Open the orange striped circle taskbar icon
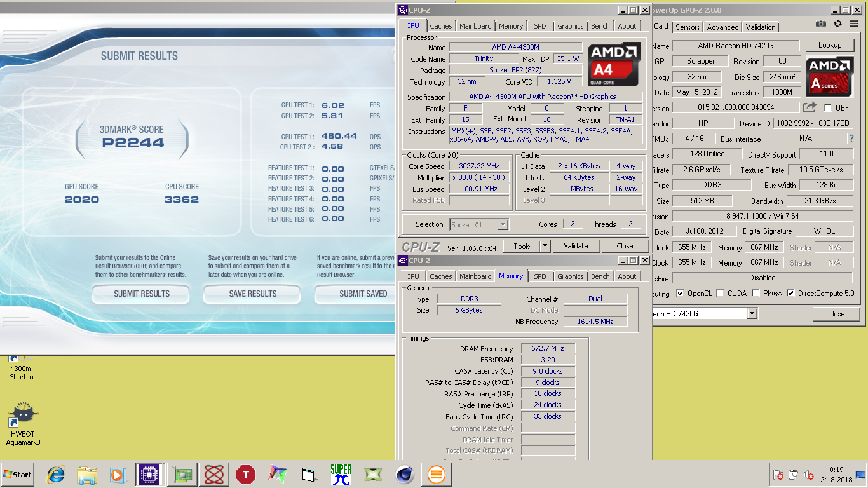The width and height of the screenshot is (868, 488). tap(437, 475)
